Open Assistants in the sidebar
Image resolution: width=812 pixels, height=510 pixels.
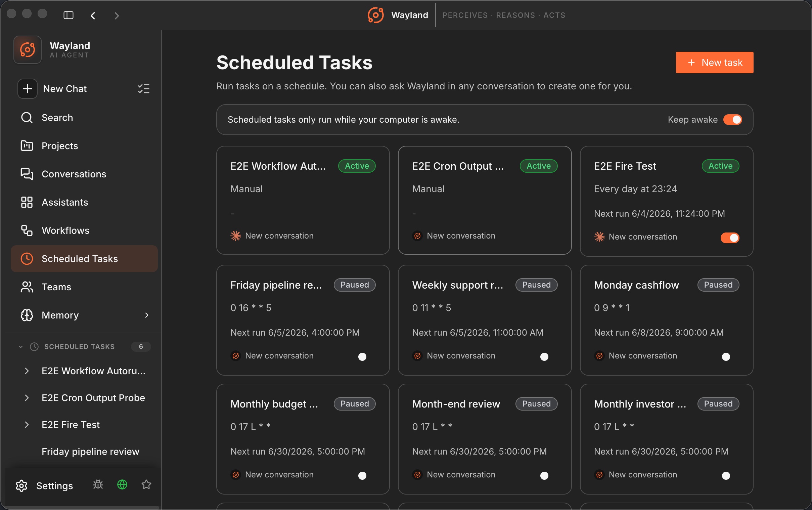[84, 202]
